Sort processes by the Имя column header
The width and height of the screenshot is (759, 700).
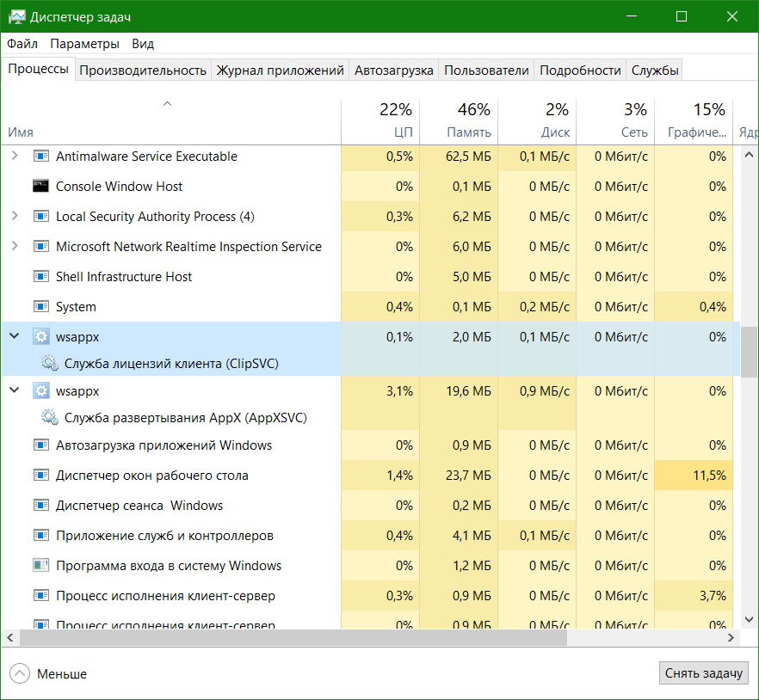click(x=171, y=121)
